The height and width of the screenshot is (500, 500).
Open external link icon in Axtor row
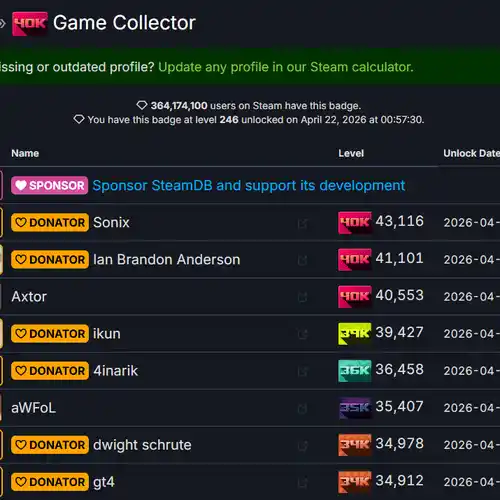pos(302,297)
